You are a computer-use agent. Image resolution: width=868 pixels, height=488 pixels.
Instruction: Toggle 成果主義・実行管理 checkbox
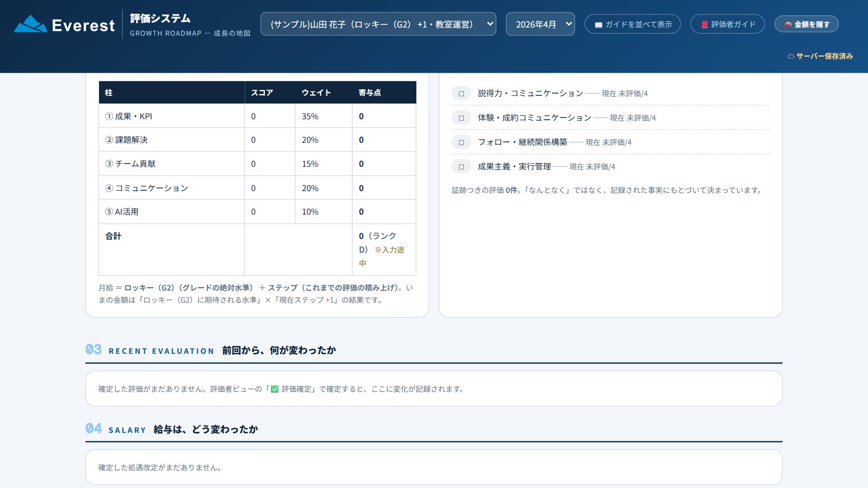[461, 167]
